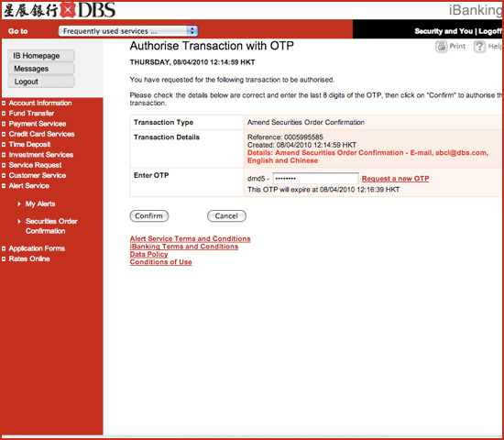Image resolution: width=504 pixels, height=440 pixels.
Task: Click the Confirm button
Action: click(x=149, y=215)
